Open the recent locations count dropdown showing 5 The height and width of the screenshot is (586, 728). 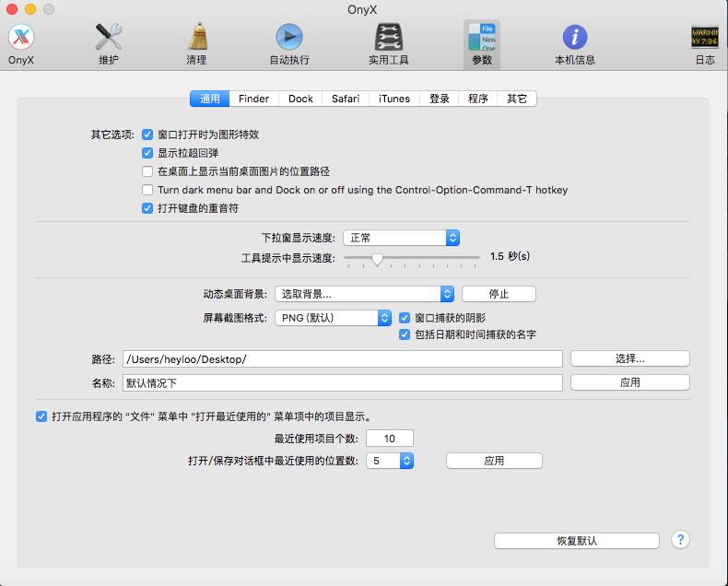tap(390, 461)
